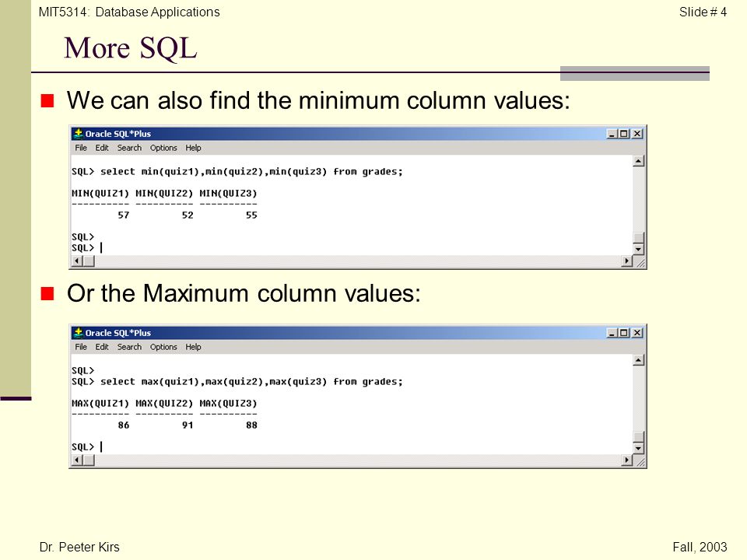Viewport: 747px width, 560px height.
Task: Click scroll left arrow in upper SQL*Plus window
Action: click(77, 261)
